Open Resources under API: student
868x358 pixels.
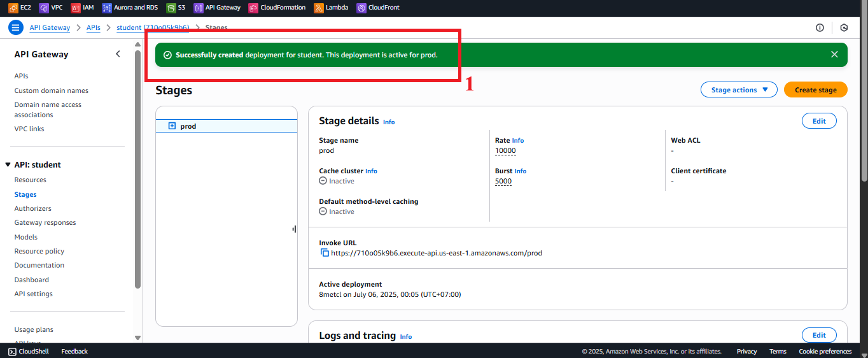click(x=31, y=180)
